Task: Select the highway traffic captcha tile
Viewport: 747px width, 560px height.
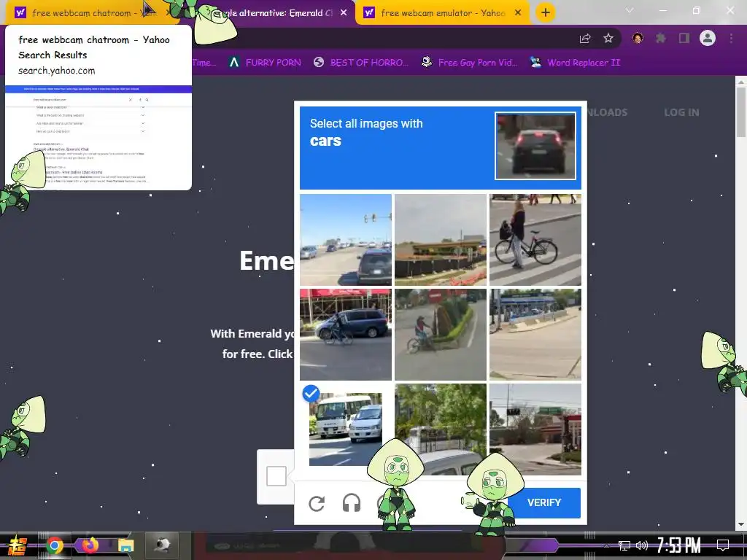Action: (346, 239)
